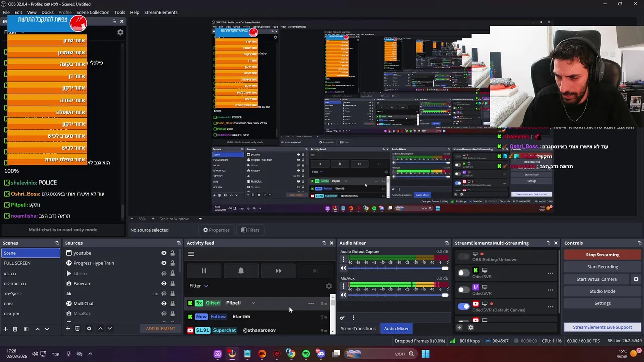The height and width of the screenshot is (362, 644).
Task: Open the Scene Collection menu
Action: point(93,12)
